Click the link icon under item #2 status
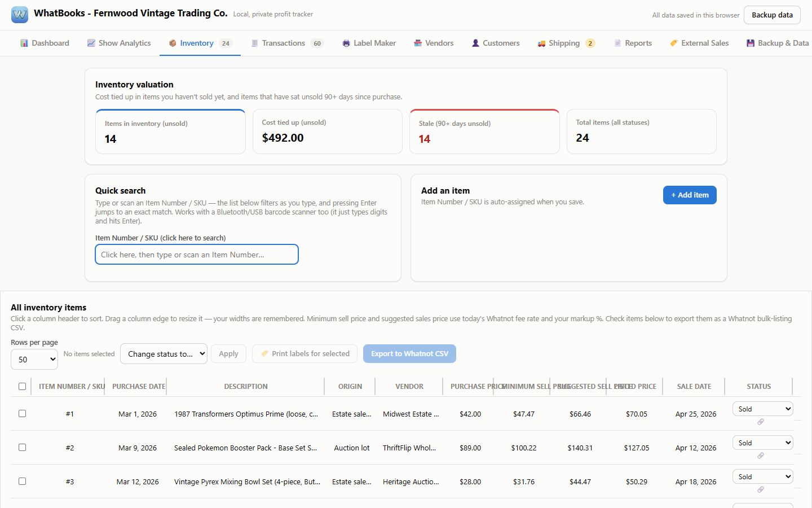Image resolution: width=812 pixels, height=508 pixels. pos(761,456)
